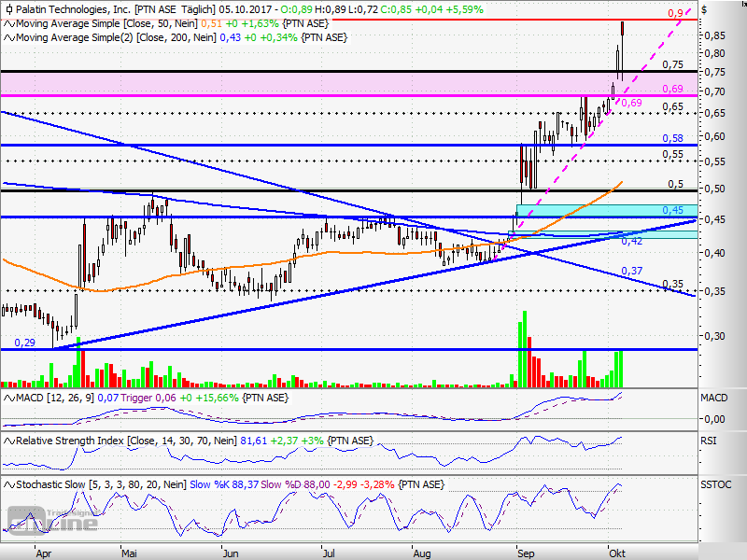Click the black 0,75 level label
Screen dimensions: 747x560
(672, 64)
